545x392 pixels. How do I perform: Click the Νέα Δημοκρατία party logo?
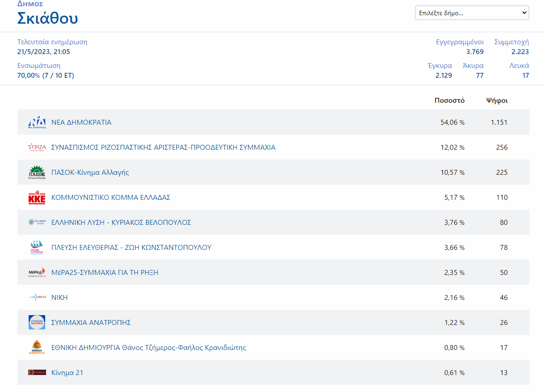pyautogui.click(x=37, y=122)
